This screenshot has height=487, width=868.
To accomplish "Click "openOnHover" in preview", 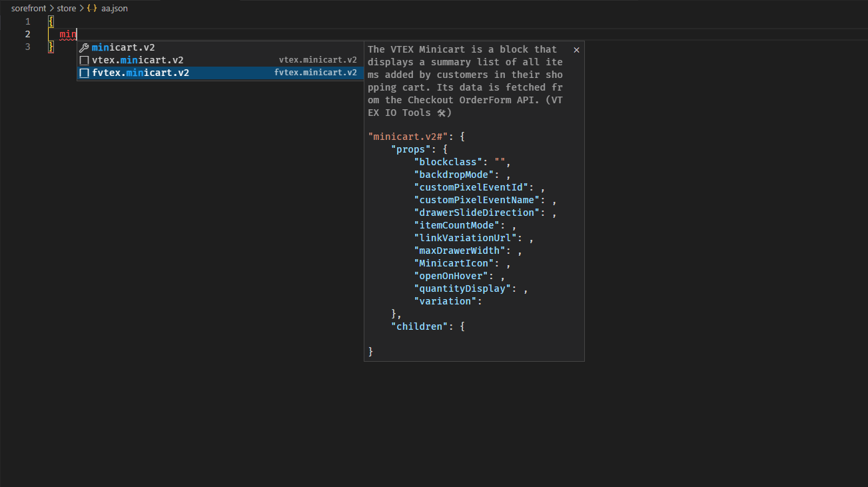I will point(451,276).
